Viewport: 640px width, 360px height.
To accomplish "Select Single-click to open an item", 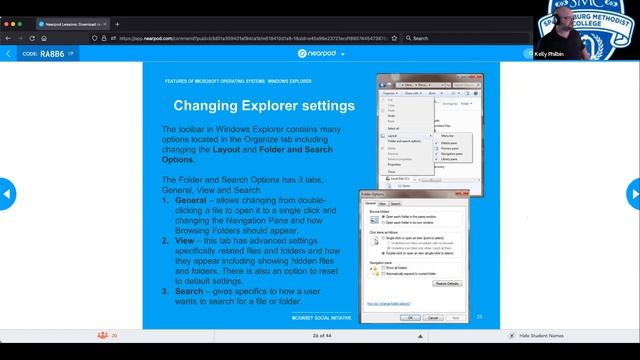I will click(412, 238).
